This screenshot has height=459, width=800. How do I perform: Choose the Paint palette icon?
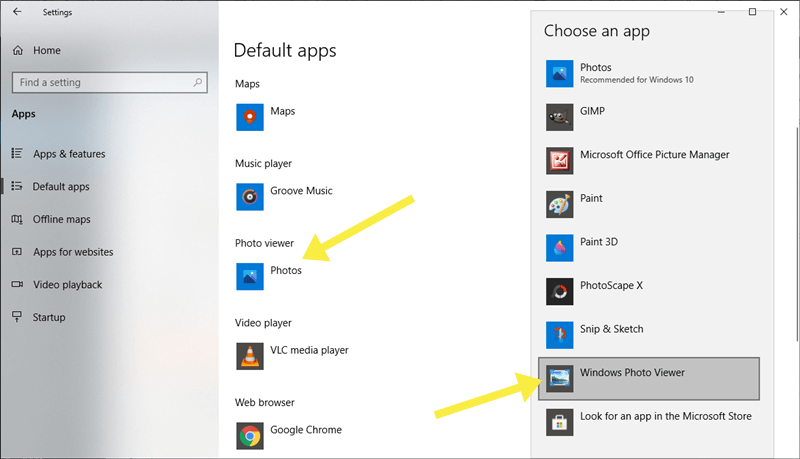click(560, 205)
